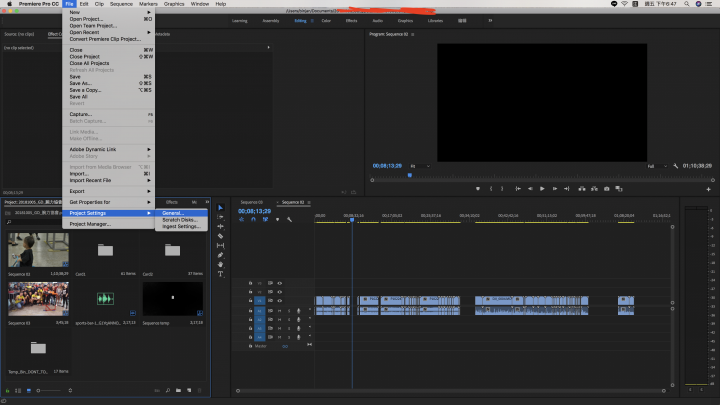Viewport: 720px width, 405px height.
Task: Choose the Hand tool
Action: coord(220,264)
